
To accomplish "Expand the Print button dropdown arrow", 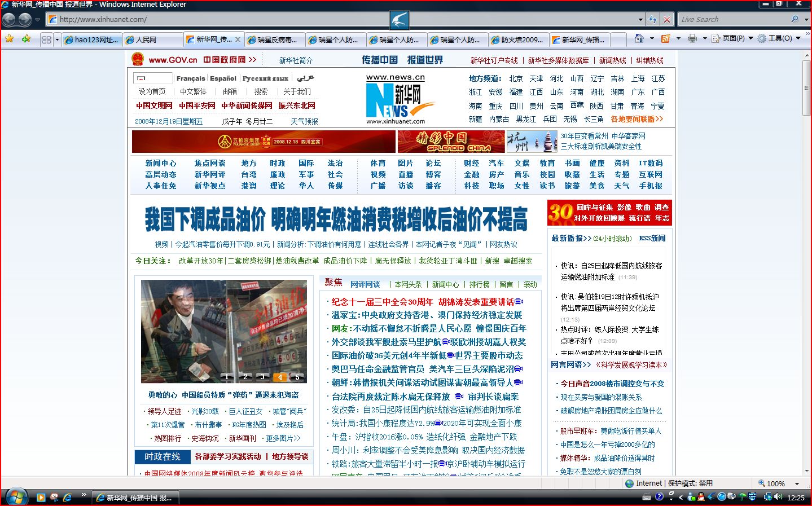I will coord(705,38).
